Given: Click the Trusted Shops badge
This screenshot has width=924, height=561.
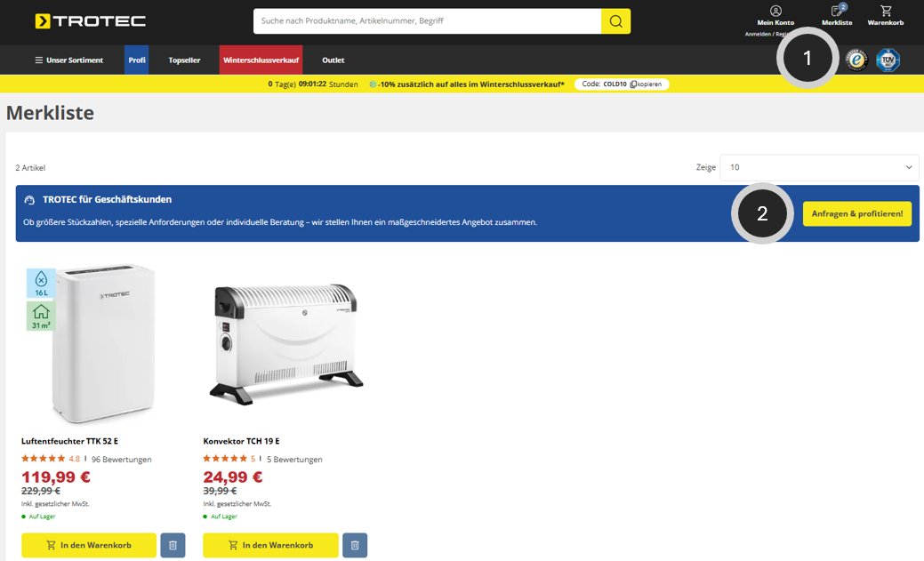Looking at the screenshot, I should coord(856,60).
